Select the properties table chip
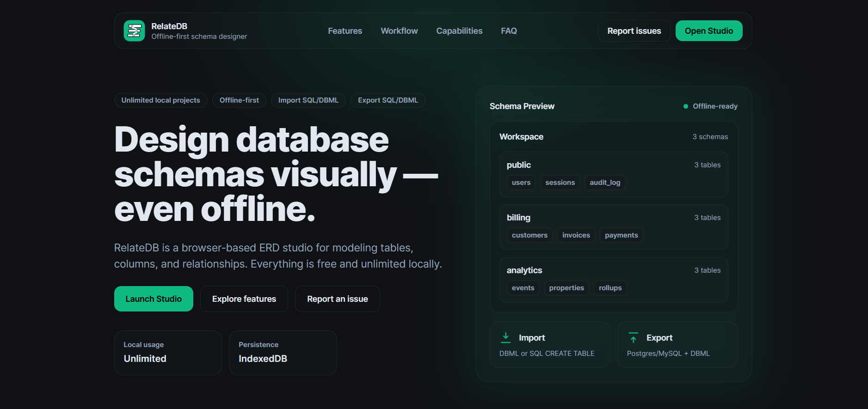Viewport: 868px width, 409px height. 566,288
